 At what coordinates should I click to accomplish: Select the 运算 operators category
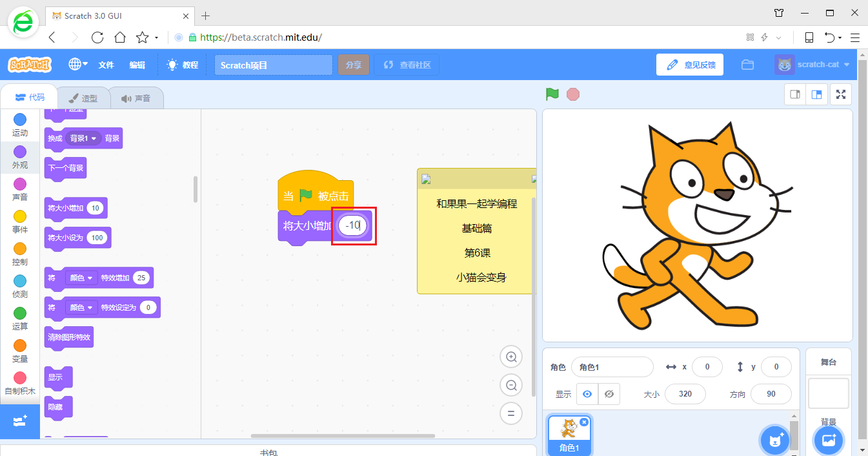20,319
